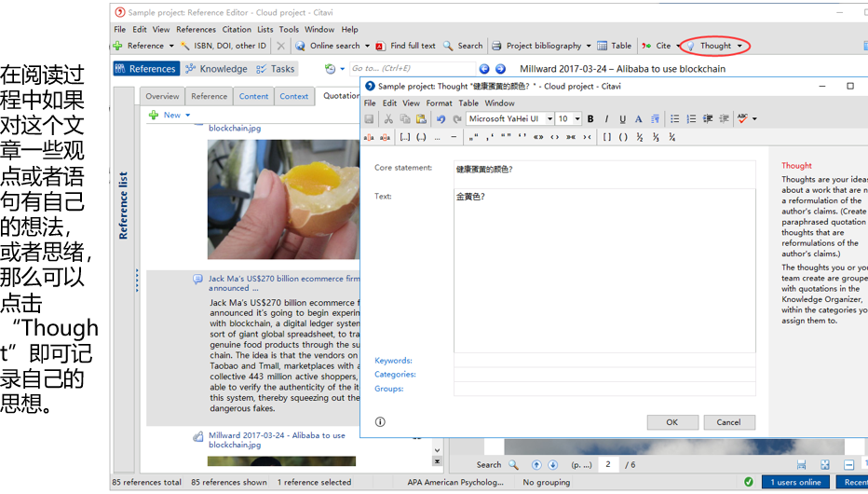The height and width of the screenshot is (494, 868).
Task: Click the spell check ABC icon
Action: tap(743, 118)
